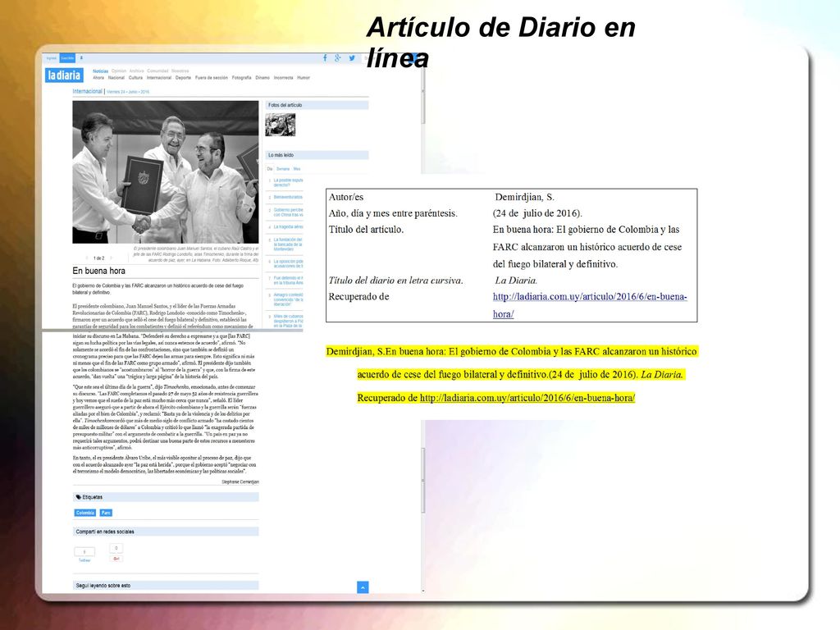Click the Google +1 share button

point(116,558)
